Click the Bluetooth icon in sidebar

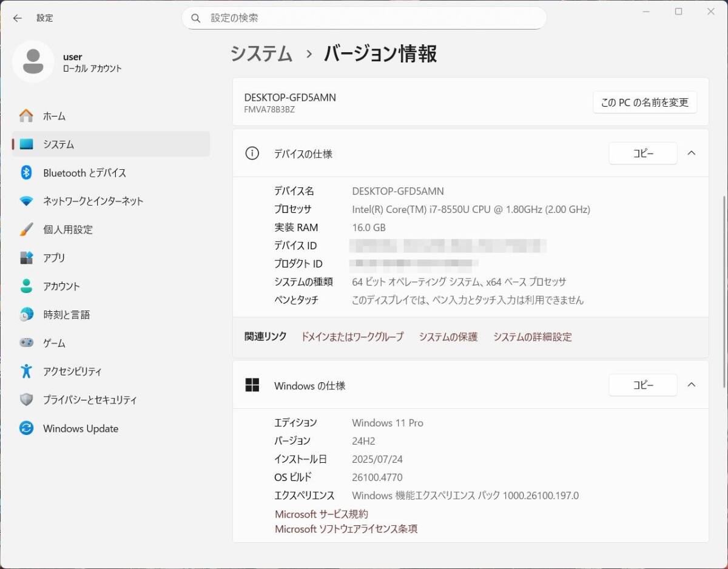click(26, 173)
